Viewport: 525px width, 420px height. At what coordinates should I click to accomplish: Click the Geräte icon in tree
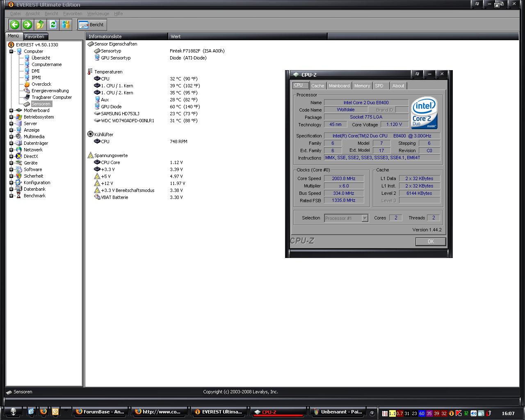pyautogui.click(x=19, y=163)
